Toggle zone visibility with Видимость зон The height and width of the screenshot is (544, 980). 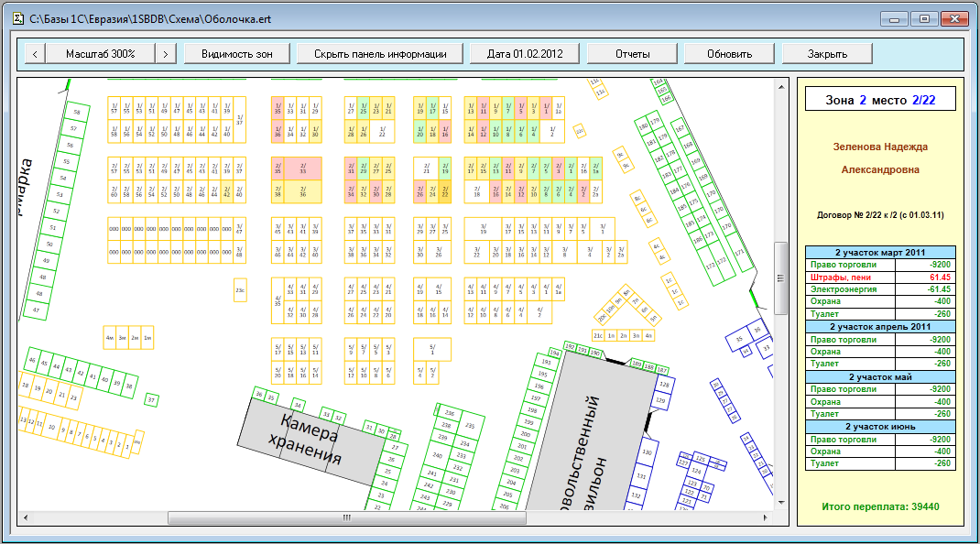(237, 54)
